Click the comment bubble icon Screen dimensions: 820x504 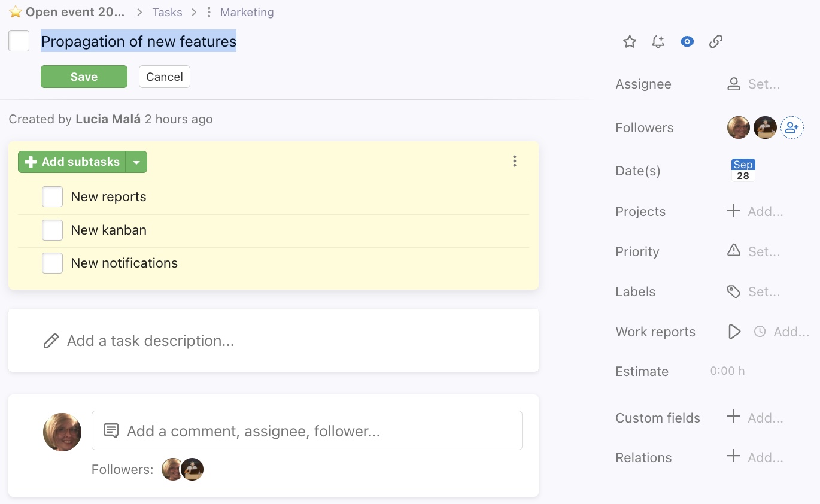coord(111,431)
